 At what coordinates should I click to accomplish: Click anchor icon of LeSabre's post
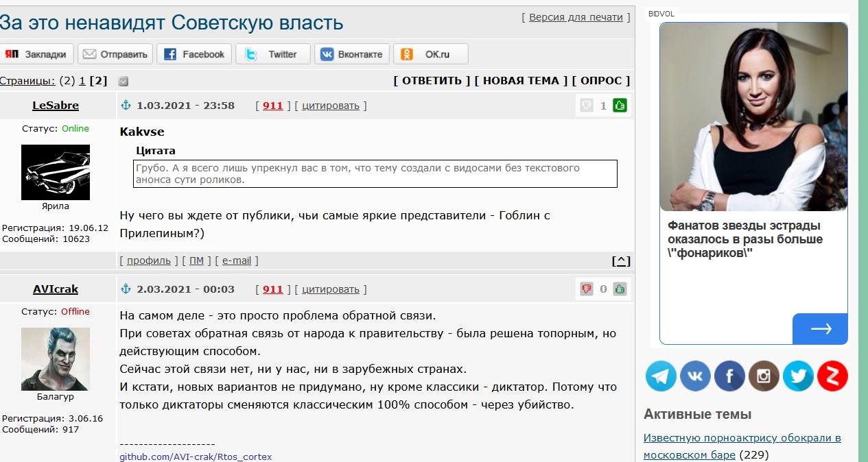coord(126,106)
